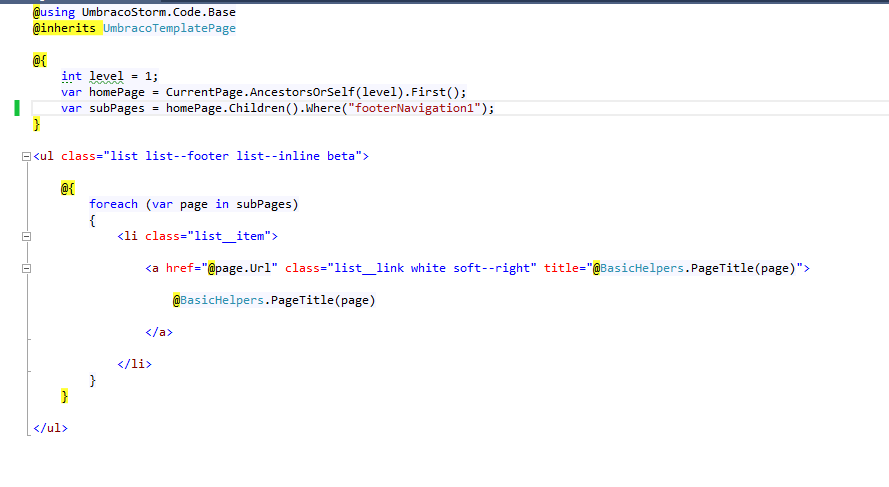Click @page.Url in the href attribute
The width and height of the screenshot is (889, 487).
pyautogui.click(x=240, y=268)
